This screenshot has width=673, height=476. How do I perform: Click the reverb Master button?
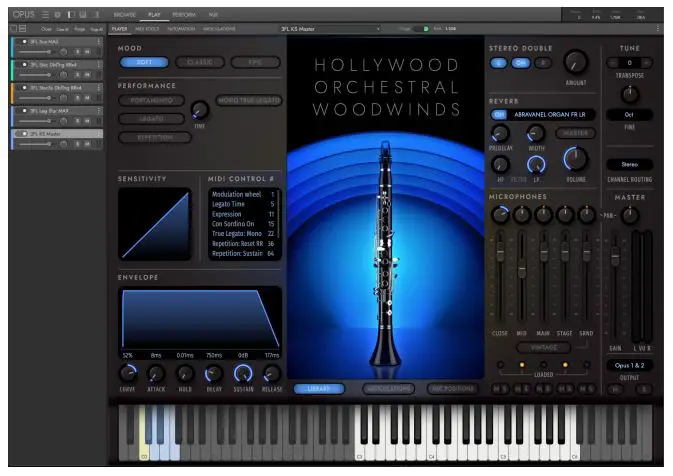[576, 133]
